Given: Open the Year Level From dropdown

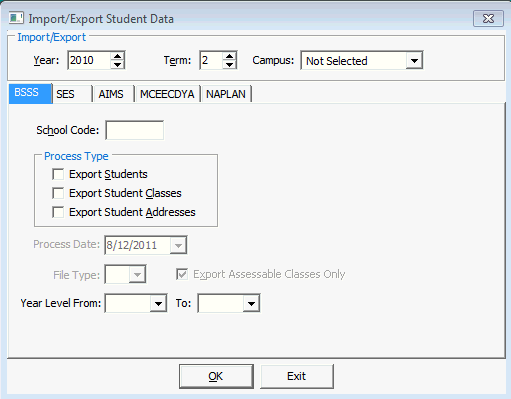Looking at the screenshot, I should 158,303.
